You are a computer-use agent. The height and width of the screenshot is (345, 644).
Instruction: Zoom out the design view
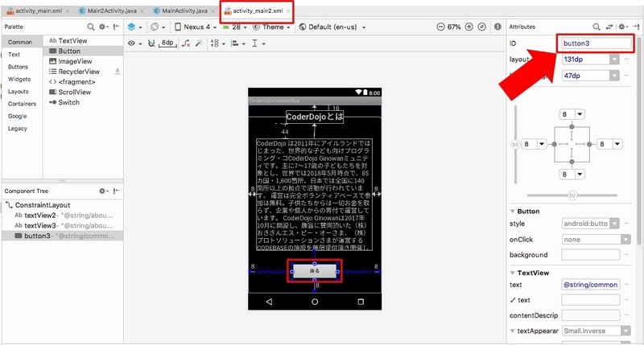[440, 27]
